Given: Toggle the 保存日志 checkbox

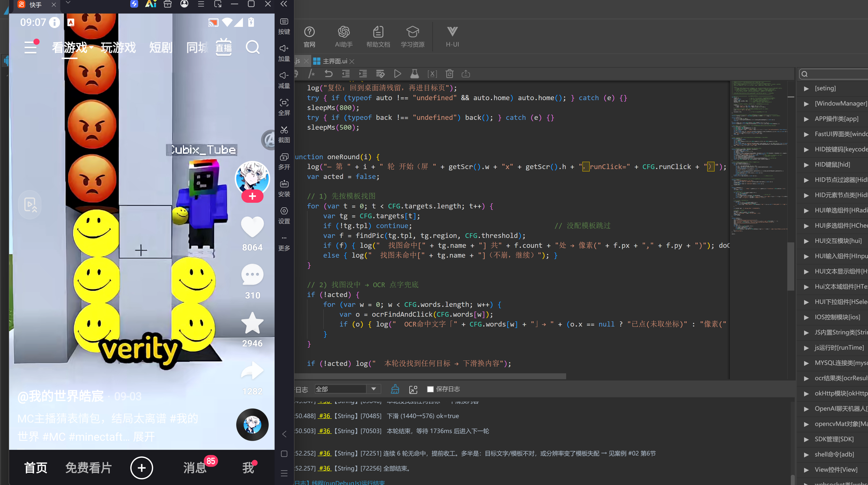Looking at the screenshot, I should [x=430, y=389].
